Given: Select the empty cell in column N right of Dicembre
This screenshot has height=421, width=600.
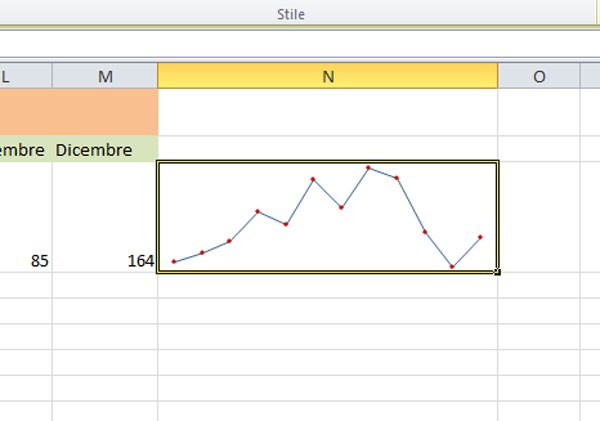Looking at the screenshot, I should [327, 149].
